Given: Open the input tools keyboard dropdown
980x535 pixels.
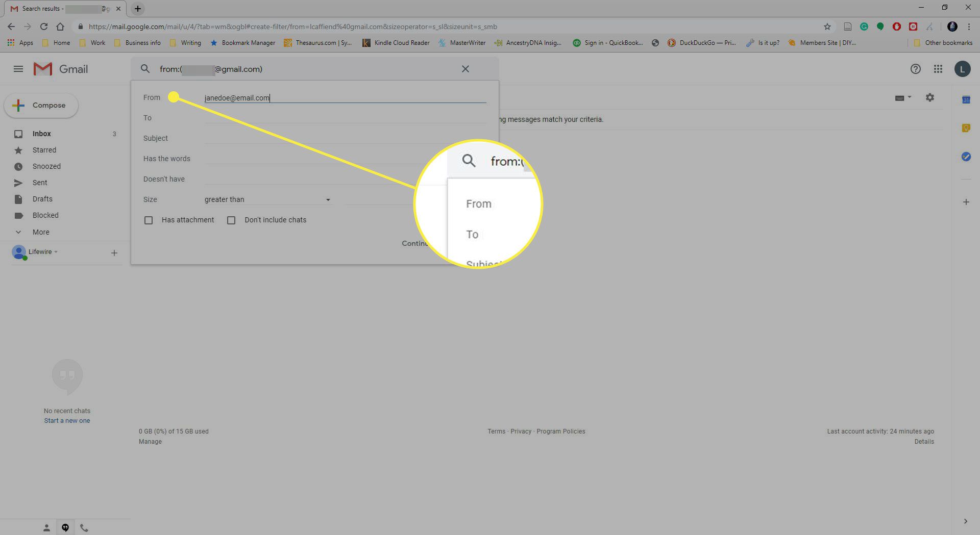Looking at the screenshot, I should tap(903, 97).
